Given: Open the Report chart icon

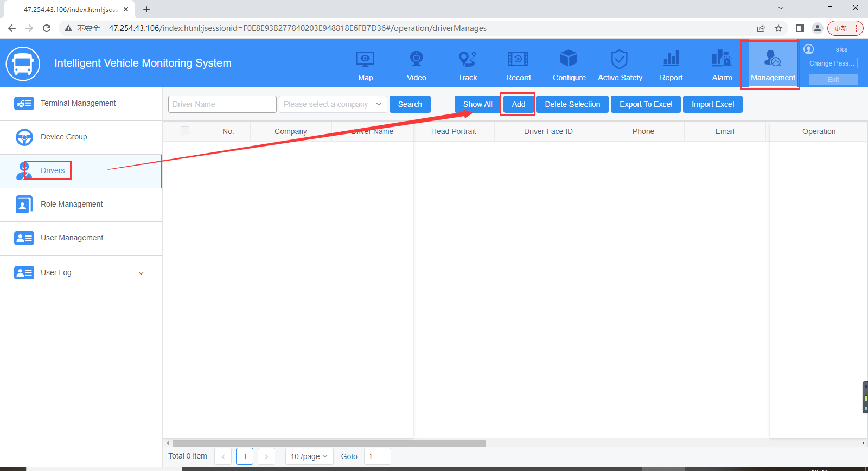Looking at the screenshot, I should 671,59.
